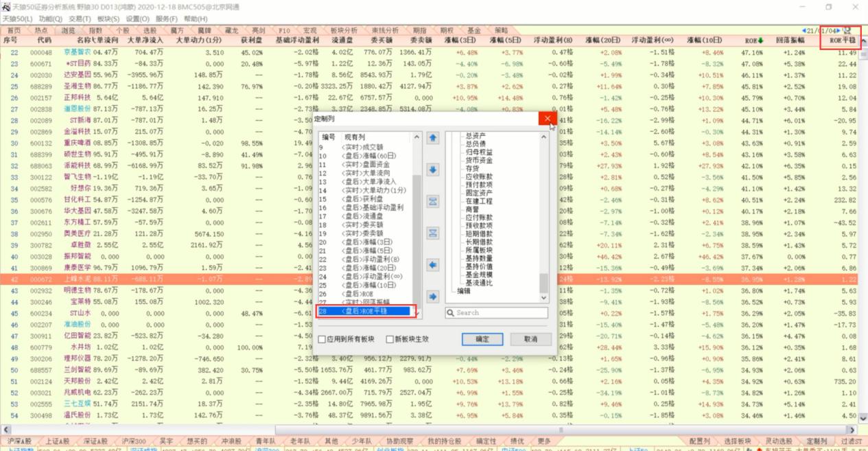Open the 设置(O) menu
Viewport: 868px width, 451px height.
point(138,19)
